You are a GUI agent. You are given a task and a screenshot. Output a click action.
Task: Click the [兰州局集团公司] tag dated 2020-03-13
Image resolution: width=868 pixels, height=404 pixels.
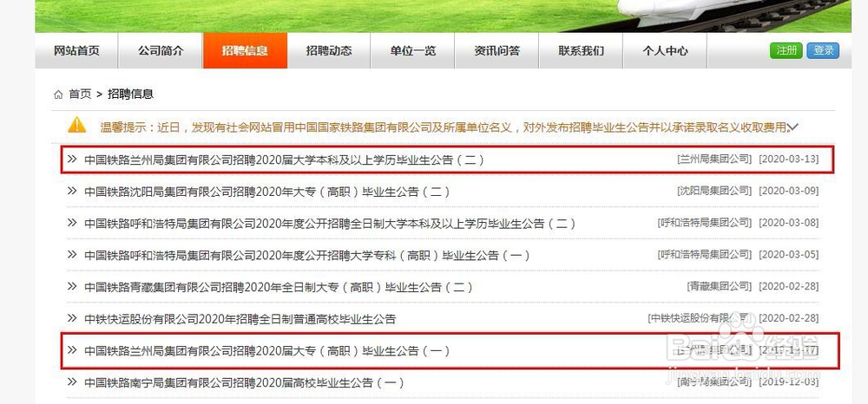tap(714, 160)
